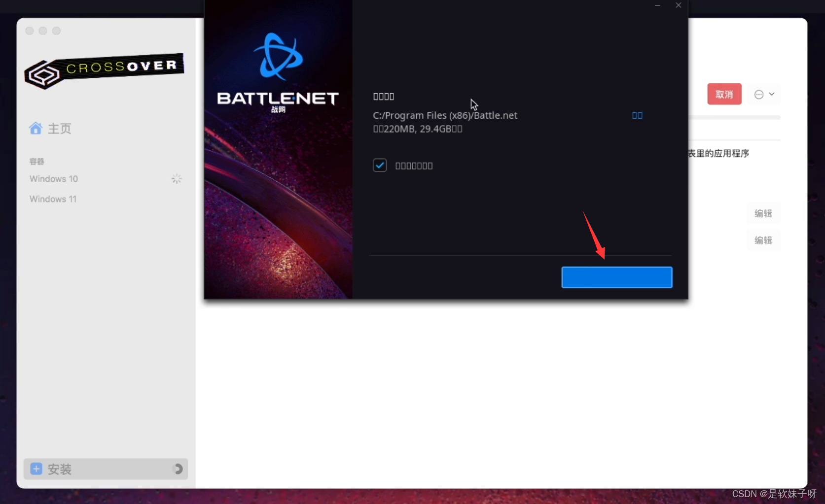This screenshot has height=504, width=825.
Task: Select the Windows 11 bottle
Action: (x=53, y=199)
